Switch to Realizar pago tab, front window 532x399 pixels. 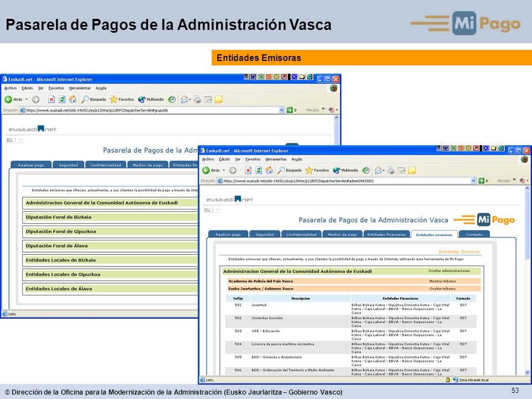coord(228,234)
